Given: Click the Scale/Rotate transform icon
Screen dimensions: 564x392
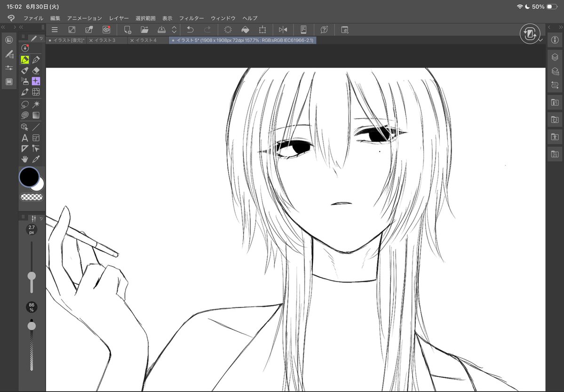Looking at the screenshot, I should click(262, 30).
